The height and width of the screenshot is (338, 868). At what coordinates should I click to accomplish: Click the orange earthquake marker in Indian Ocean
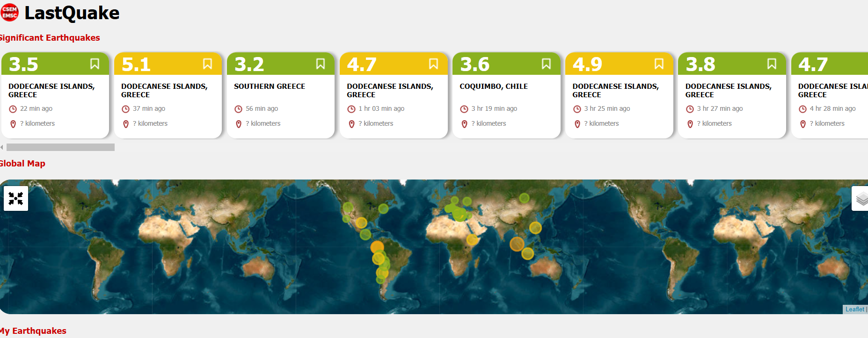tap(517, 244)
